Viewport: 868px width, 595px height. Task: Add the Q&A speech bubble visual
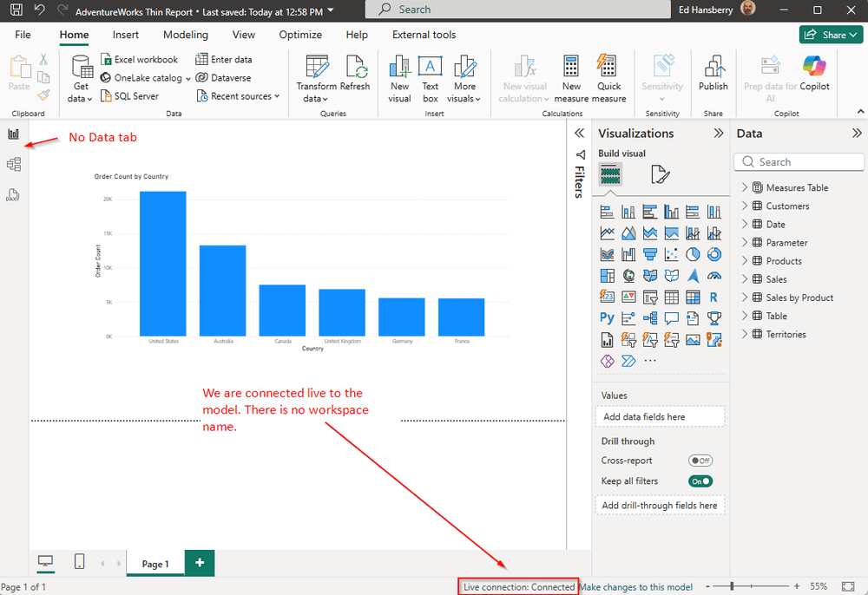point(672,318)
